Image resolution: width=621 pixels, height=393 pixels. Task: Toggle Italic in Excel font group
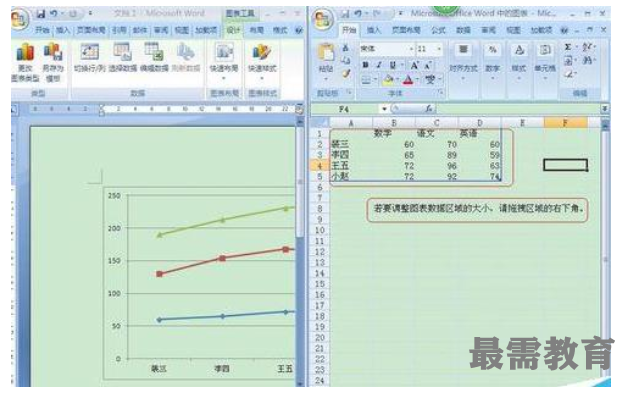click(x=379, y=65)
